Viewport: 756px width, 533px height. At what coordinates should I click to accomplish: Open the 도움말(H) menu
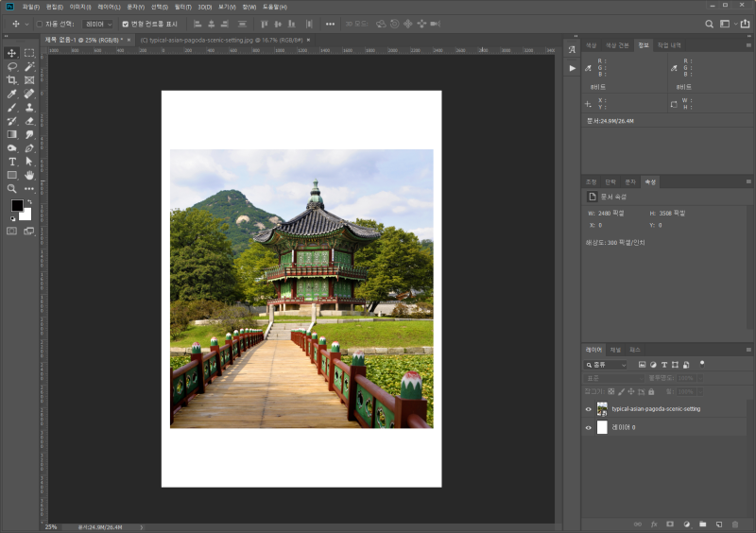[275, 7]
